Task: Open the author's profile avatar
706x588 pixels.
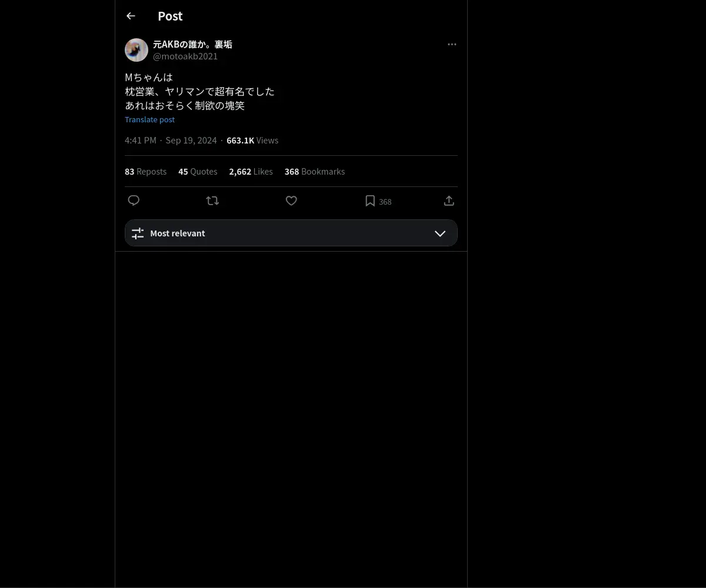Action: click(x=136, y=50)
